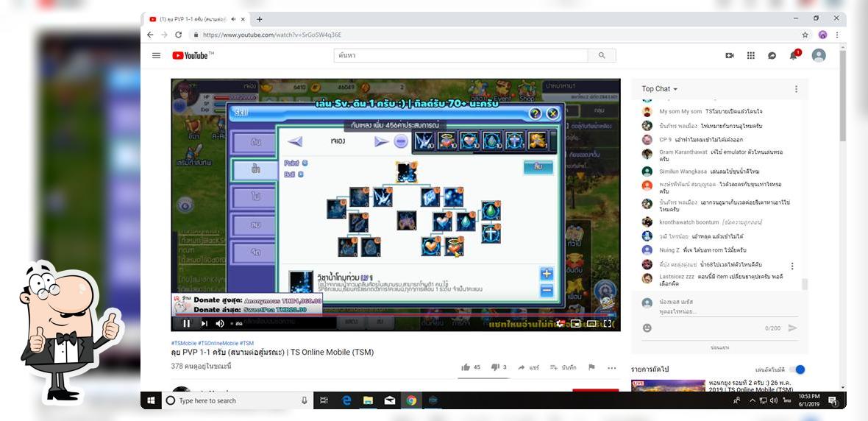Click Similun Wangkasa chat username

point(683,171)
